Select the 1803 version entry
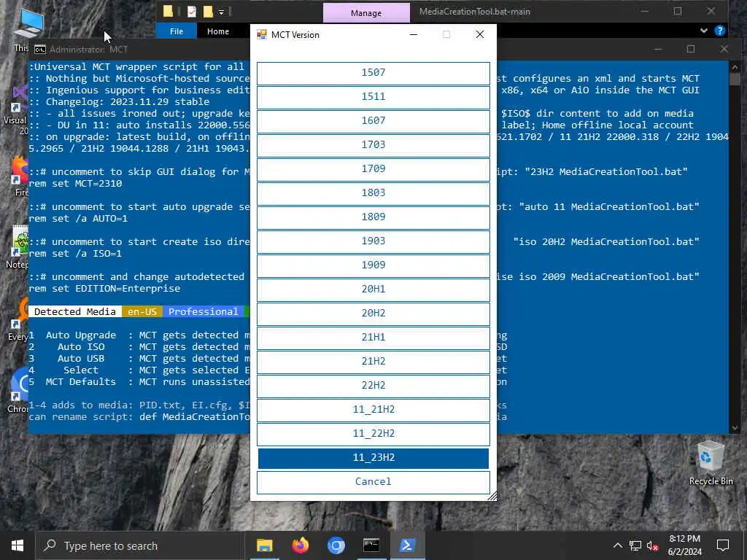 tap(373, 192)
